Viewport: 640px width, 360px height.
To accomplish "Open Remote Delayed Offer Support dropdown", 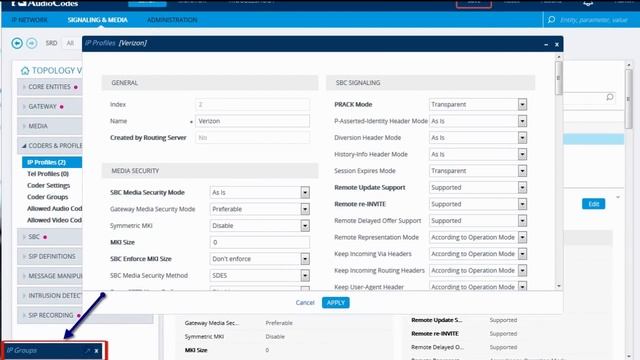I will click(522, 221).
